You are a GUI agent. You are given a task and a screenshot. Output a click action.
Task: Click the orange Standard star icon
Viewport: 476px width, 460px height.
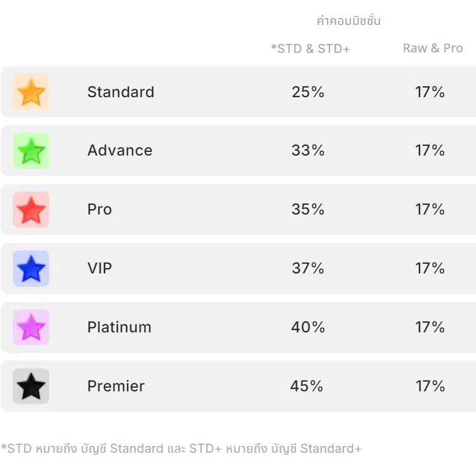click(31, 92)
